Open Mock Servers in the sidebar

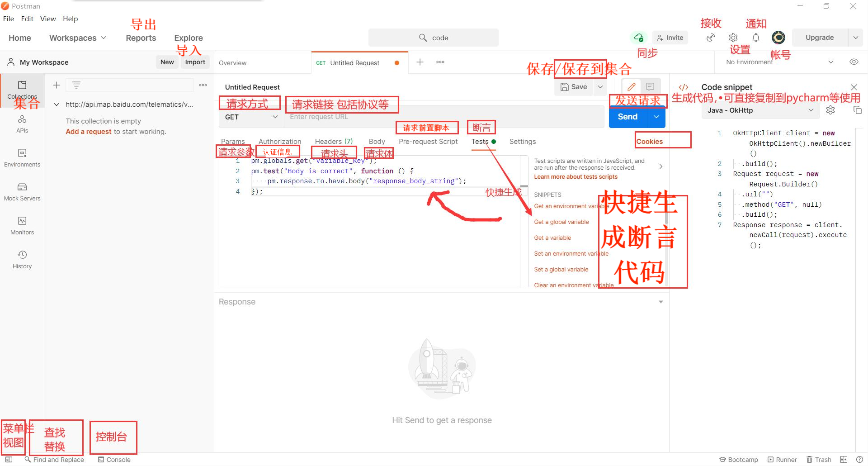tap(22, 192)
